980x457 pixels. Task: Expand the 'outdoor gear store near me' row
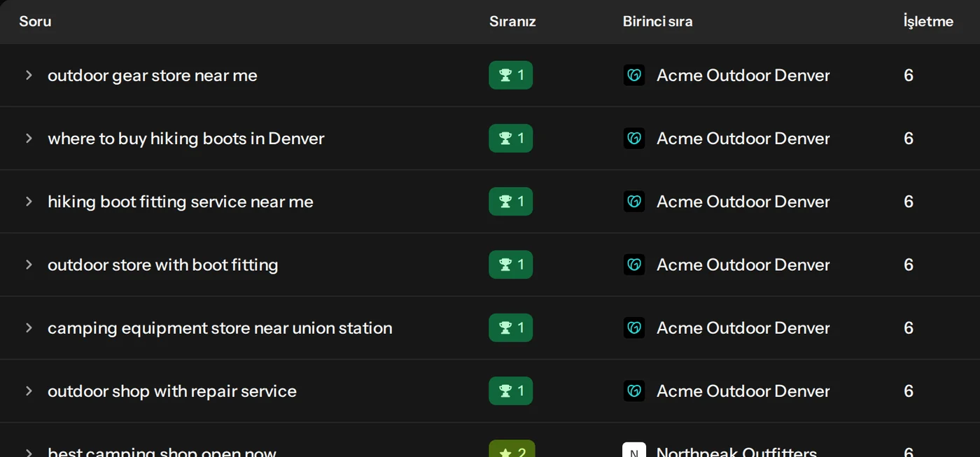[29, 75]
